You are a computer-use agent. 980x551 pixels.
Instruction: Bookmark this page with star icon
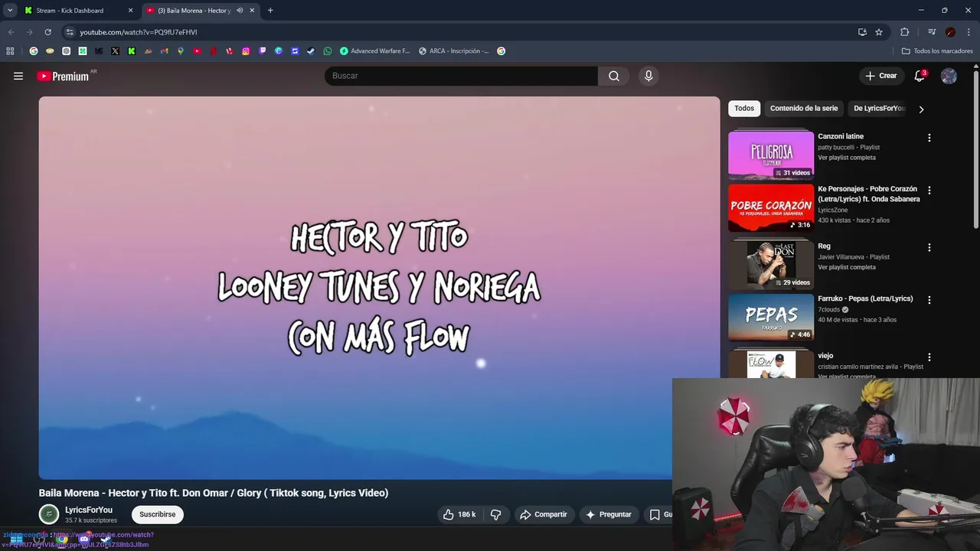tap(879, 32)
